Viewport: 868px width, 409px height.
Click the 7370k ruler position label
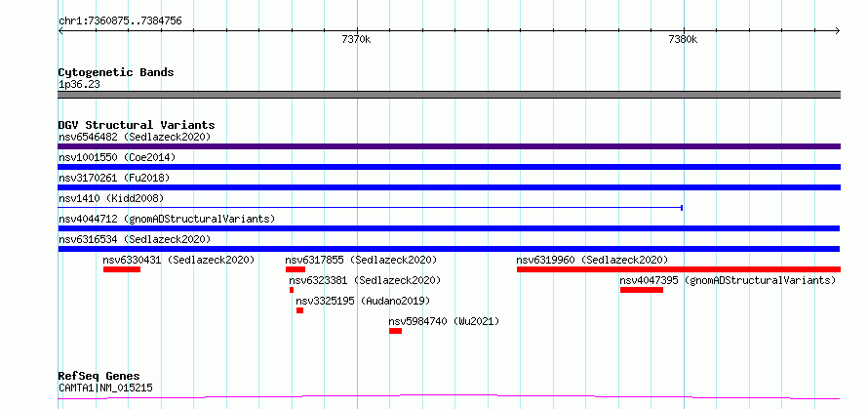click(357, 39)
